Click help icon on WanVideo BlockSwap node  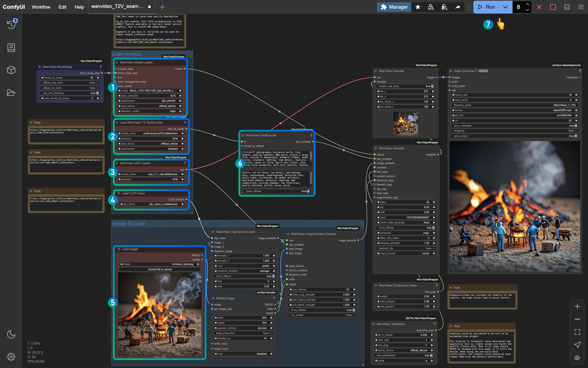[x=100, y=67]
